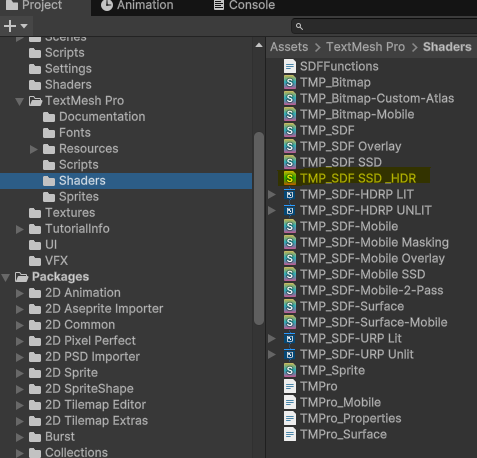Screen dimensions: 477x458
Task: Click the TMP_SDF-Mobile SSD shader icon
Action: pyautogui.click(x=290, y=274)
